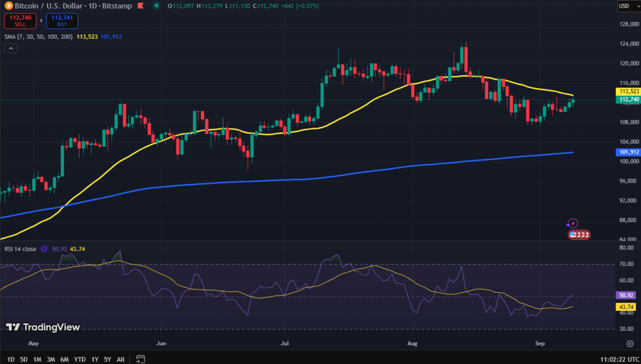Click the Jun label on time axis
This screenshot has width=641, height=364.
[161, 343]
